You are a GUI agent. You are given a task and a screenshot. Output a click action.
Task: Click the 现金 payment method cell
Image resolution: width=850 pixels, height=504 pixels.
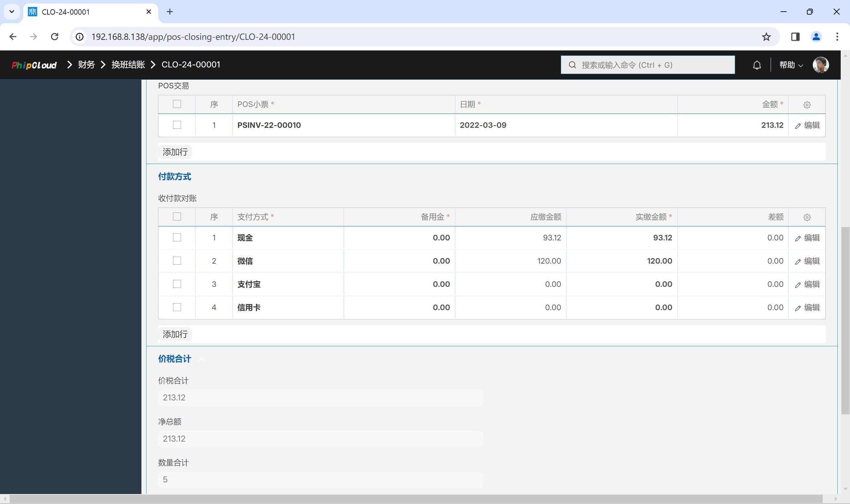tap(288, 238)
